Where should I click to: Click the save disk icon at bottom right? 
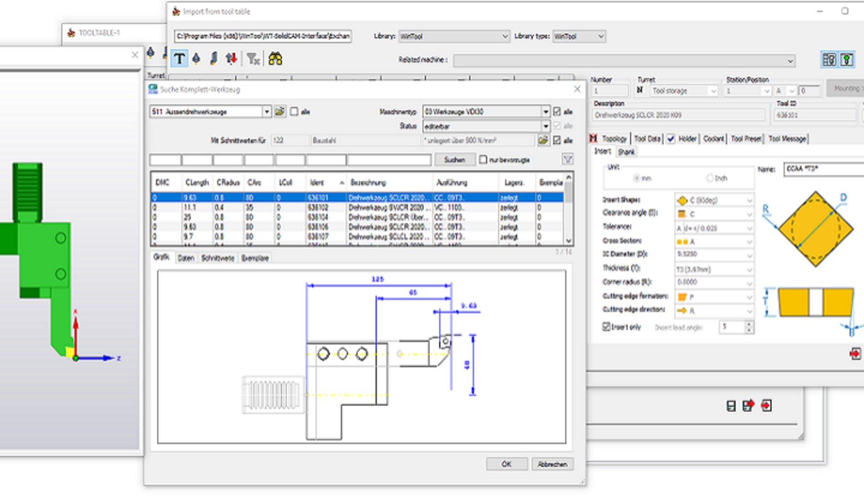click(731, 406)
